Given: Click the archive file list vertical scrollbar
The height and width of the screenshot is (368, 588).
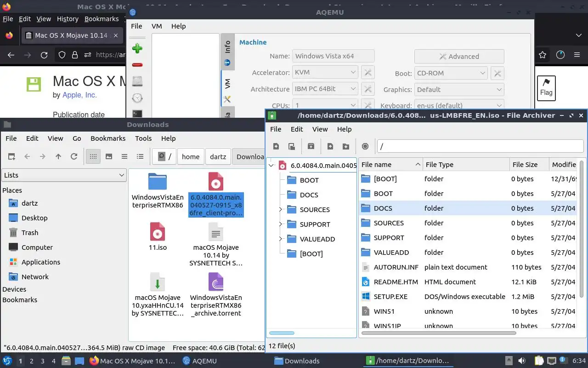Looking at the screenshot, I should pyautogui.click(x=582, y=229).
